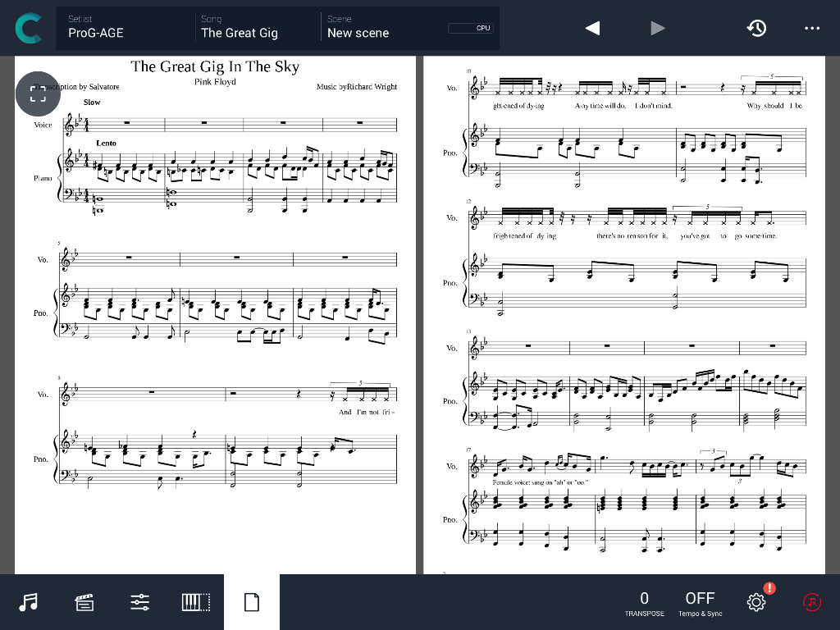The height and width of the screenshot is (630, 840).
Task: Toggle Tempo & Sync currently OFF
Action: point(701,603)
